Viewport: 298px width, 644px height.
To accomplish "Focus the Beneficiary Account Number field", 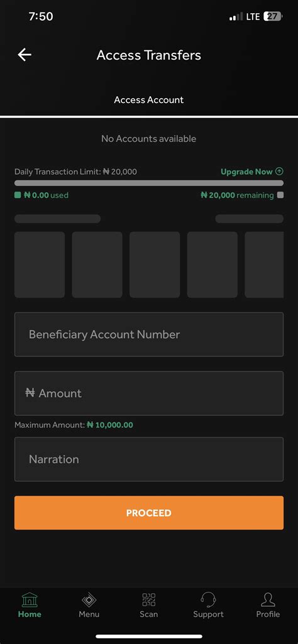I will pyautogui.click(x=149, y=334).
